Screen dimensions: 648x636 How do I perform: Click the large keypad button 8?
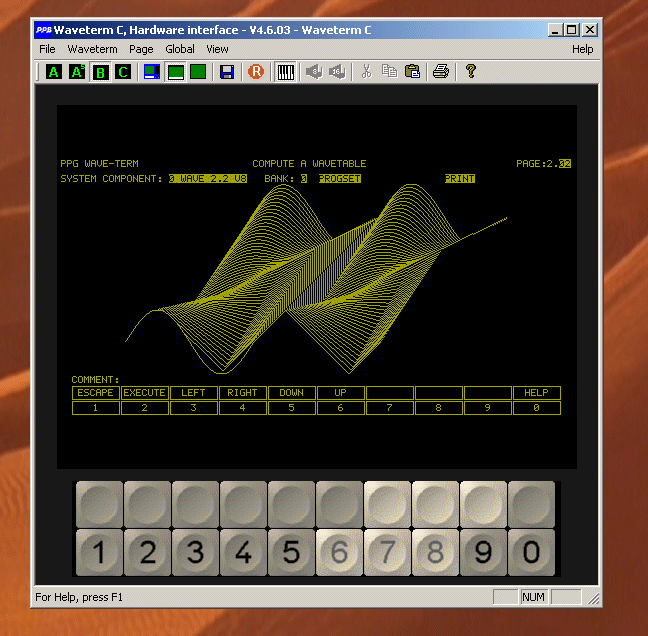(x=435, y=552)
